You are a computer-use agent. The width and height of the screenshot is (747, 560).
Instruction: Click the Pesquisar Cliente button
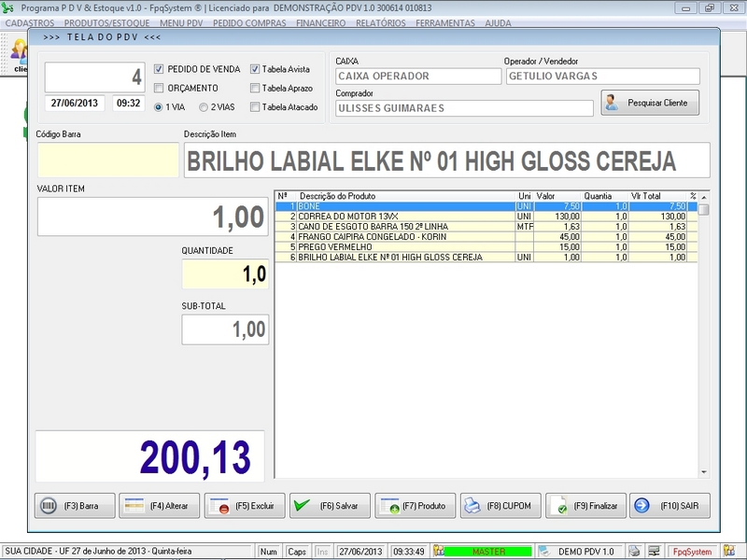[x=650, y=103]
